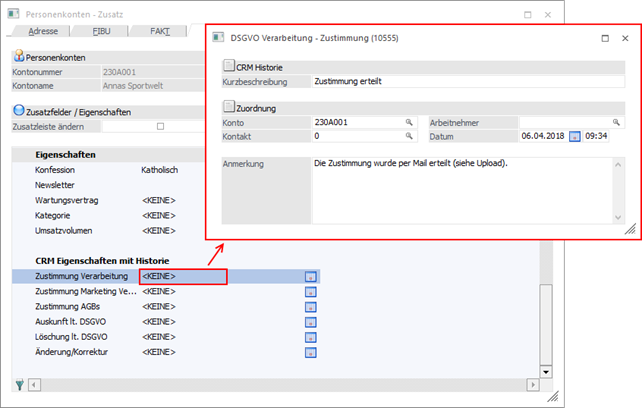
Task: Open history icon for Zustimmung Verarbeitung row
Action: click(310, 277)
